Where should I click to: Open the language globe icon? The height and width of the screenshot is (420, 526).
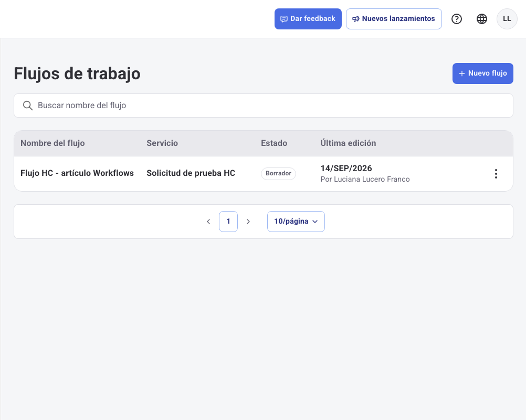tap(482, 19)
